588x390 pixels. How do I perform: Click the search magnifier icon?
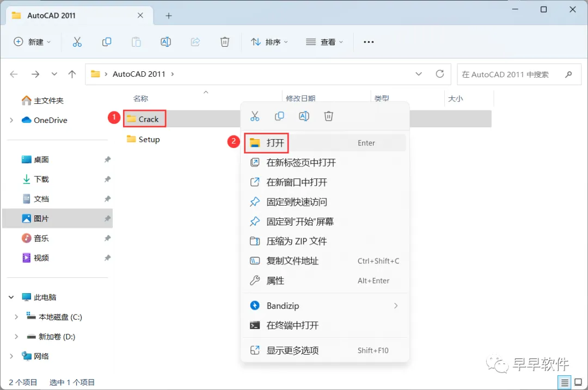pos(568,74)
